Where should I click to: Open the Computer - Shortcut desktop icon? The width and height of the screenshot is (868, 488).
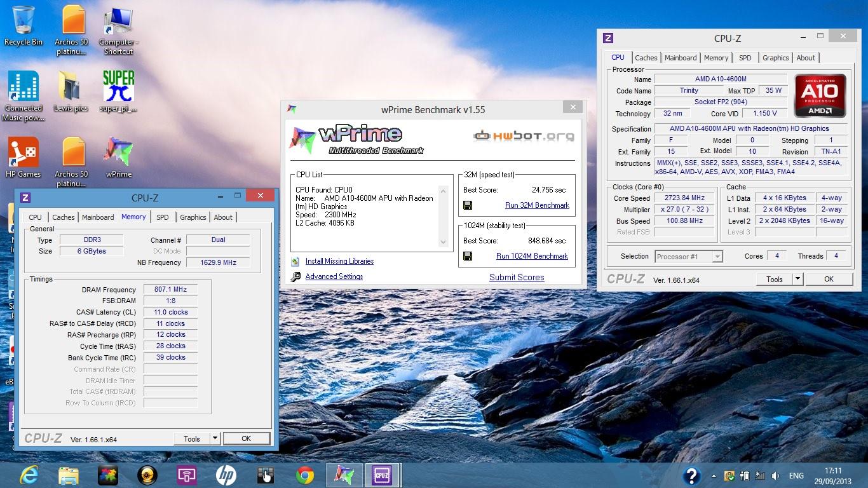click(x=118, y=30)
